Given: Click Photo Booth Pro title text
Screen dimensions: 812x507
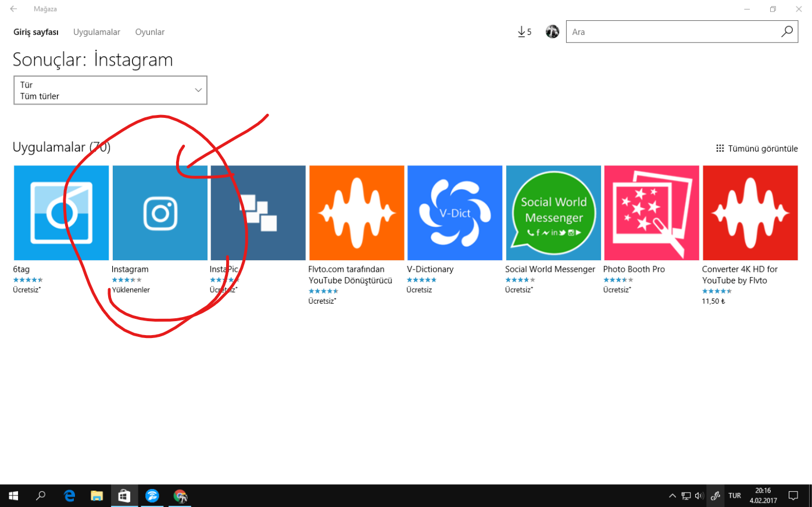Looking at the screenshot, I should [634, 269].
